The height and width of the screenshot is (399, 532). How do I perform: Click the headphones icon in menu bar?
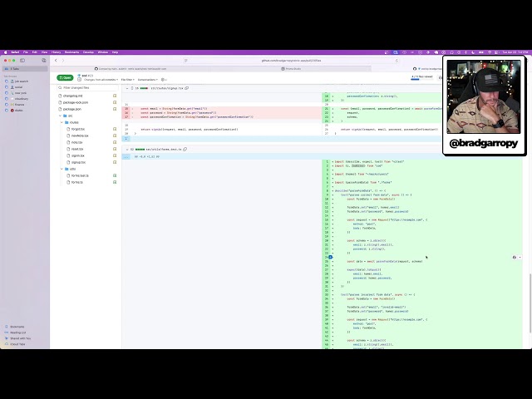pos(451,52)
